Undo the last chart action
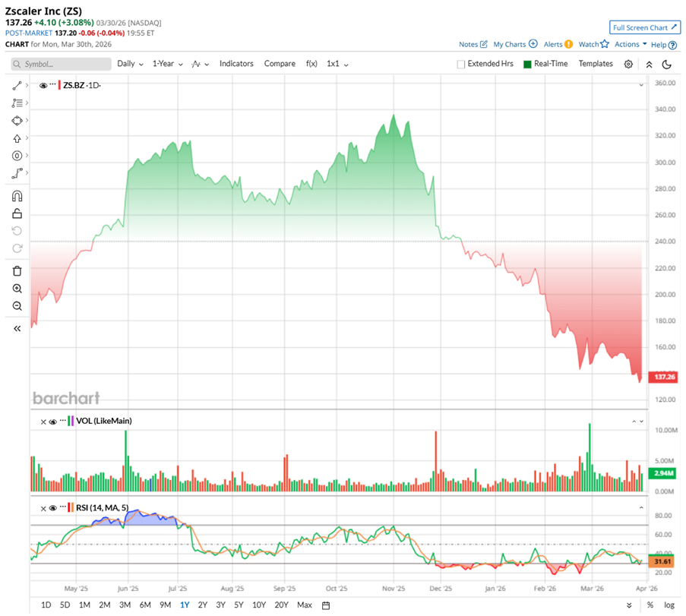686x616 pixels. click(x=17, y=231)
